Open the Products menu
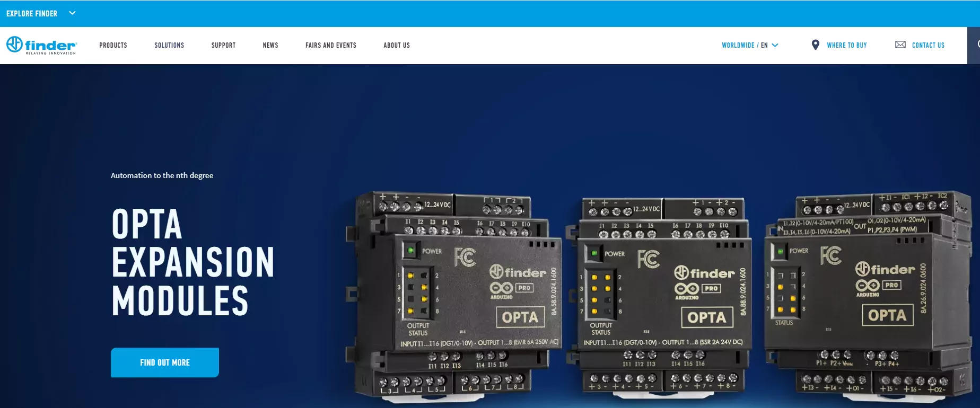 113,45
